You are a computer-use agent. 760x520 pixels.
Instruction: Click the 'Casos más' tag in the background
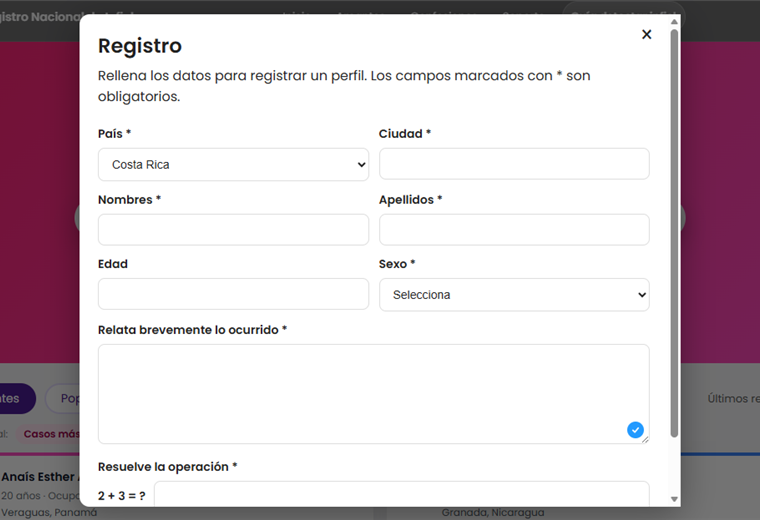tap(51, 434)
